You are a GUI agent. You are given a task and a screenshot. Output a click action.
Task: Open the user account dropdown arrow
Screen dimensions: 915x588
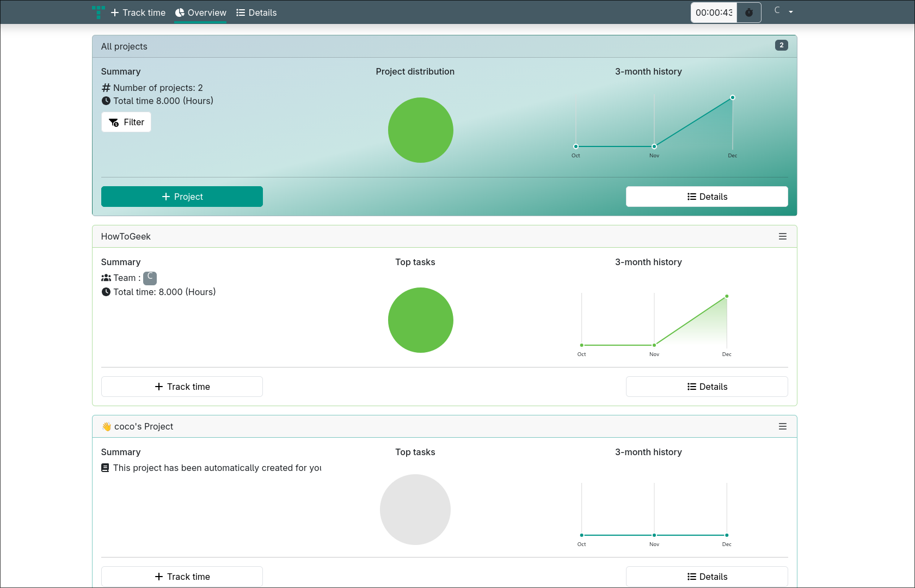(x=790, y=12)
